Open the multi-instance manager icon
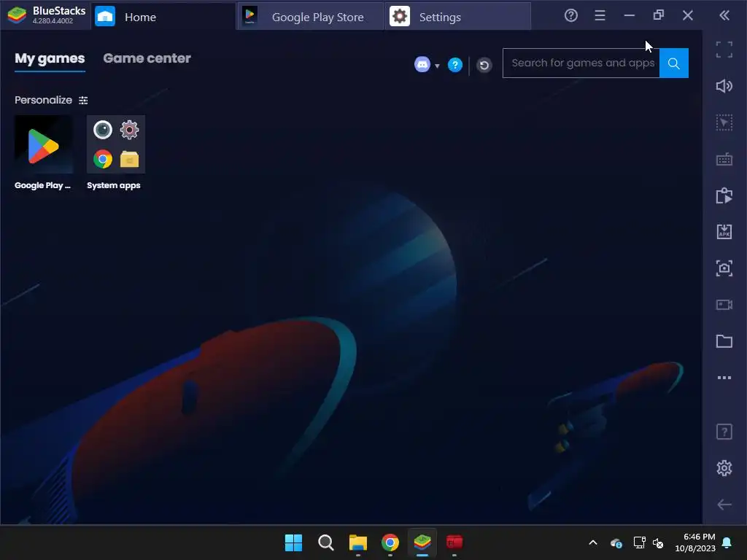Viewport: 747px width, 560px height. [x=724, y=195]
